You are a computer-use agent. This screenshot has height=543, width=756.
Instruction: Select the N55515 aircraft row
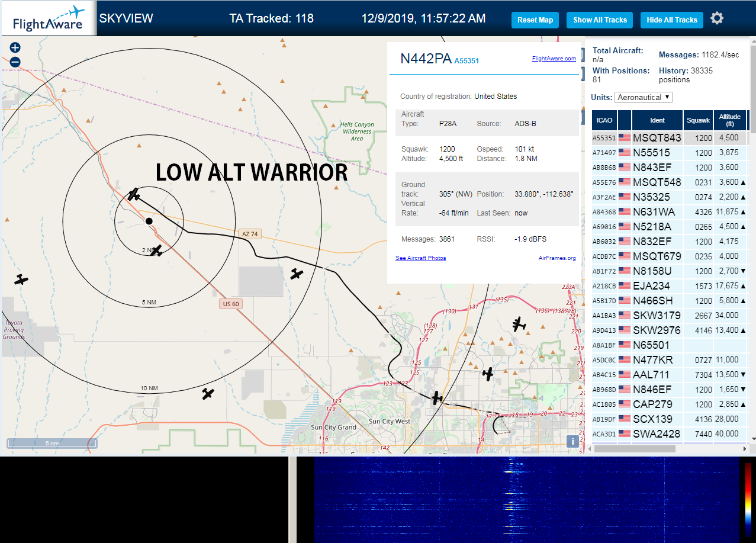pos(670,153)
